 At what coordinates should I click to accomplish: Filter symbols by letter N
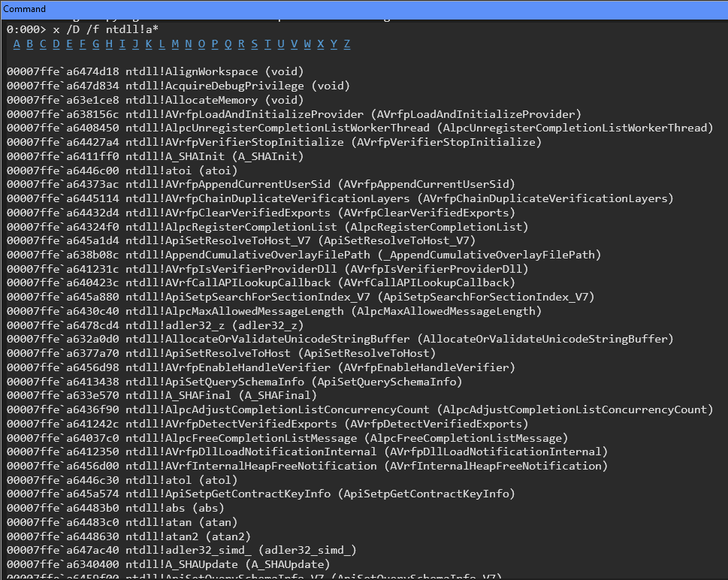point(188,44)
